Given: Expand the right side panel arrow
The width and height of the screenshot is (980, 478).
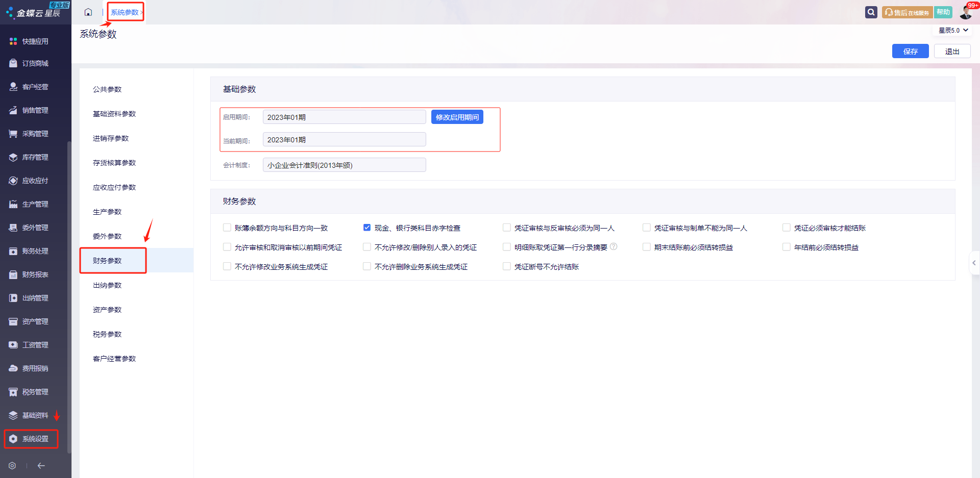Looking at the screenshot, I should (974, 263).
